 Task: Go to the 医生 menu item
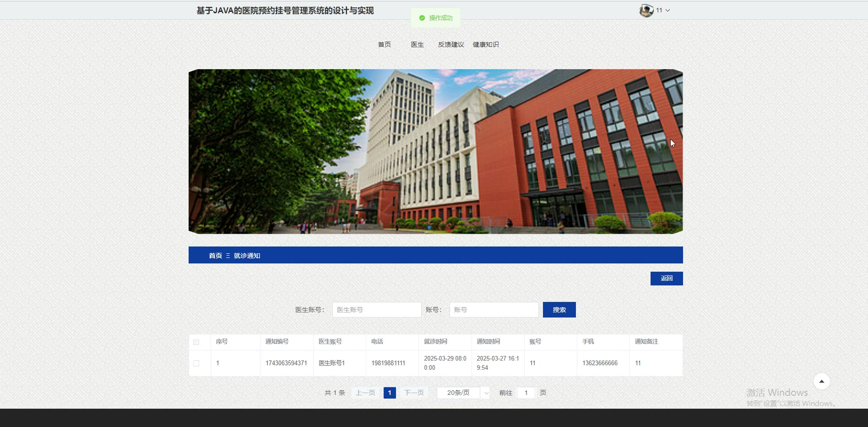click(x=417, y=44)
